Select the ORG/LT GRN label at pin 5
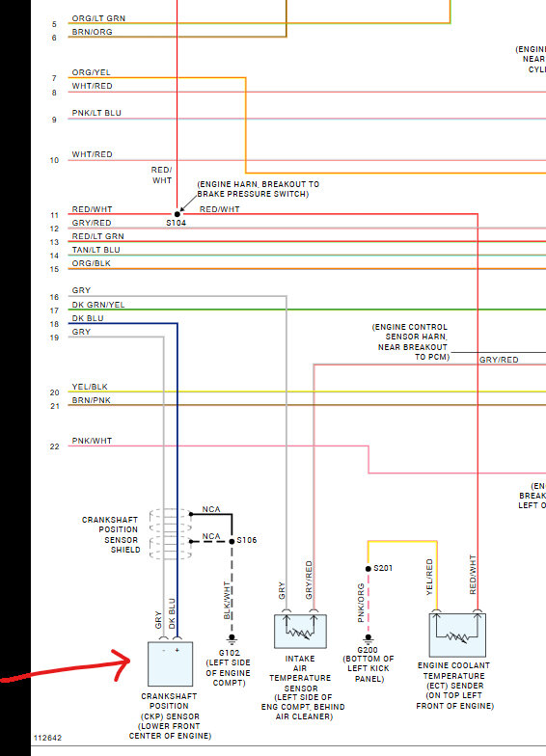The height and width of the screenshot is (756, 546). (x=98, y=18)
